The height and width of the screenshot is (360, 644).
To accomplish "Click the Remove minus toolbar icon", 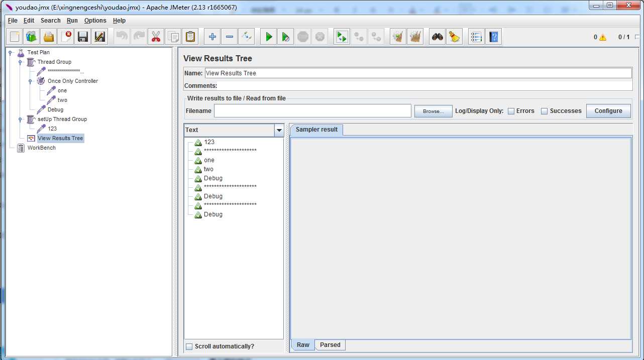I will pyautogui.click(x=229, y=37).
